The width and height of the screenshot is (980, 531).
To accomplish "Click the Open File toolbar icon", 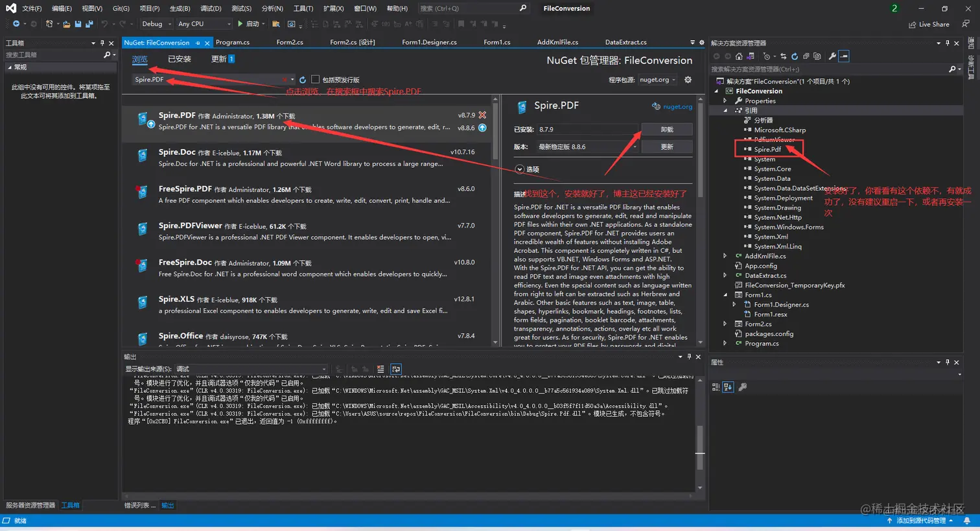I will pos(67,24).
